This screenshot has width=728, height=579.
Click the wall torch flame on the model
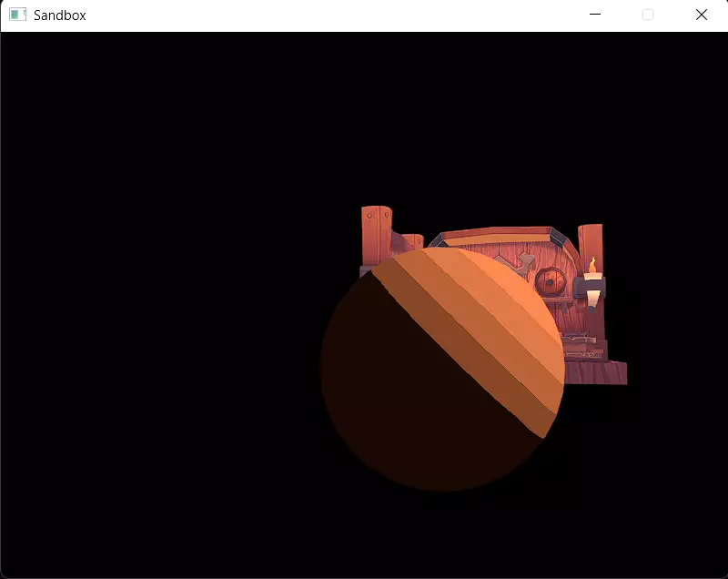pos(592,265)
